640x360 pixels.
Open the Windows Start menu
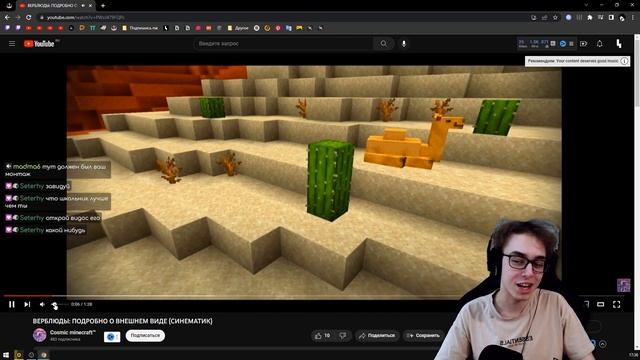6,355
